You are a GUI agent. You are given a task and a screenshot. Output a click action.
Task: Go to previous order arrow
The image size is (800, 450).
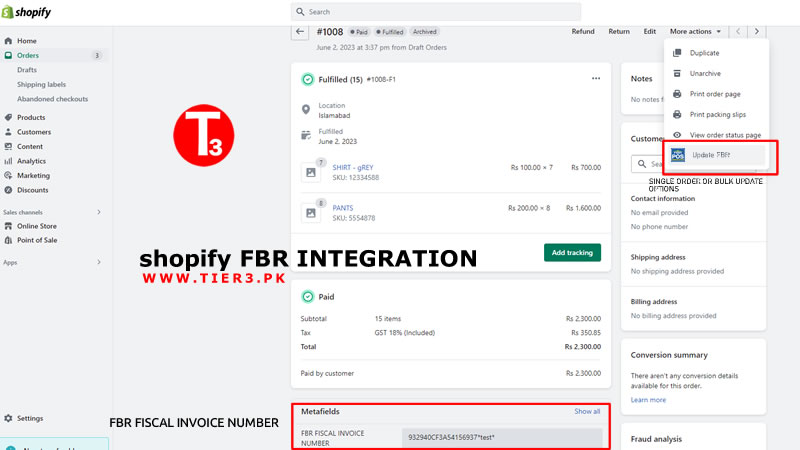pos(738,32)
